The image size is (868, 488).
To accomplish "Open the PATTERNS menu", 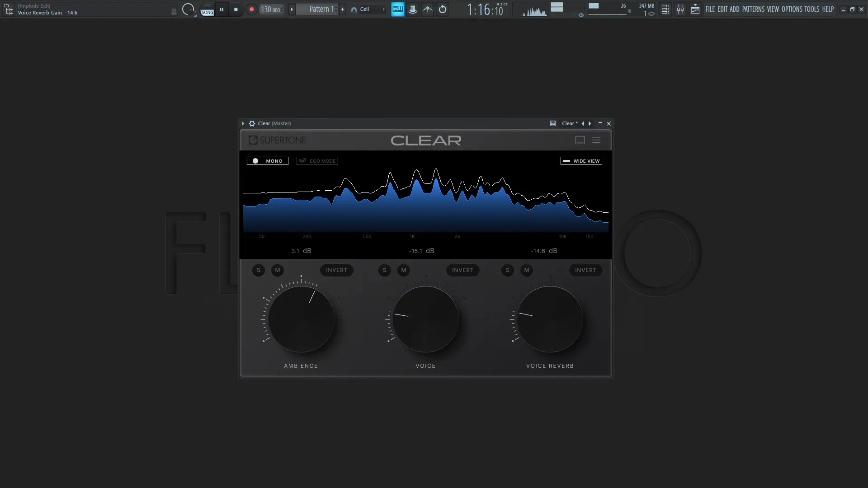I will click(753, 9).
